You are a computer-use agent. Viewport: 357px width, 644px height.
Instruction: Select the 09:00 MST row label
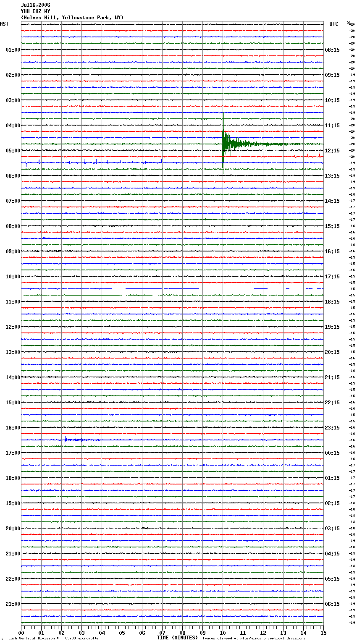point(13,251)
